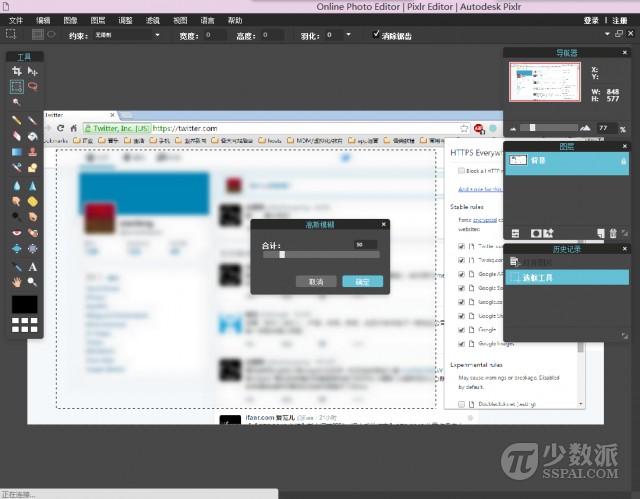Screen dimensions: 640x499
Task: Click the navigator zoom percent field 77
Action: point(607,128)
